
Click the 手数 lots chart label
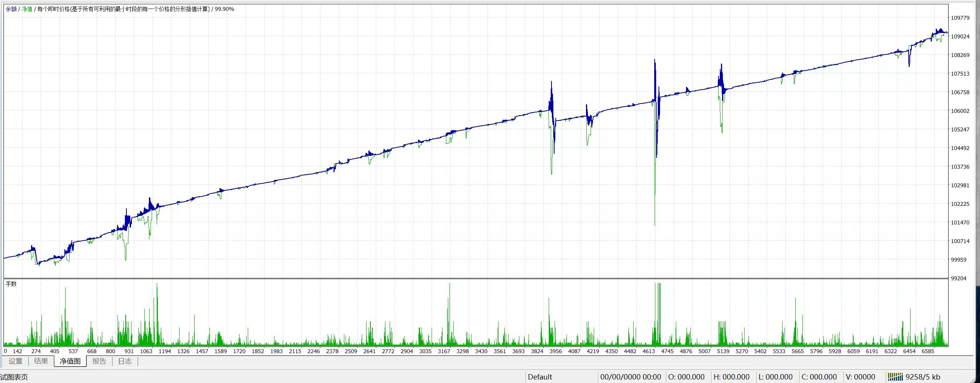[11, 284]
